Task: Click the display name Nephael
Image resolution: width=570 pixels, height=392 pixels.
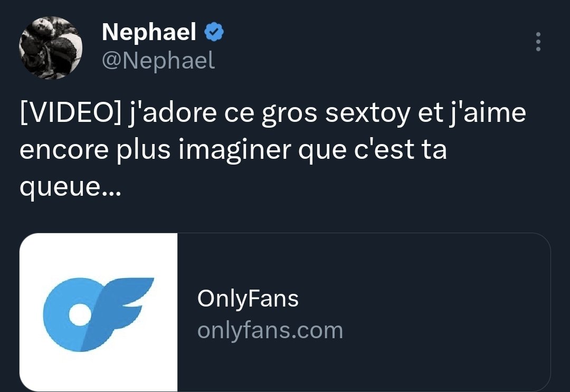Action: pos(148,31)
